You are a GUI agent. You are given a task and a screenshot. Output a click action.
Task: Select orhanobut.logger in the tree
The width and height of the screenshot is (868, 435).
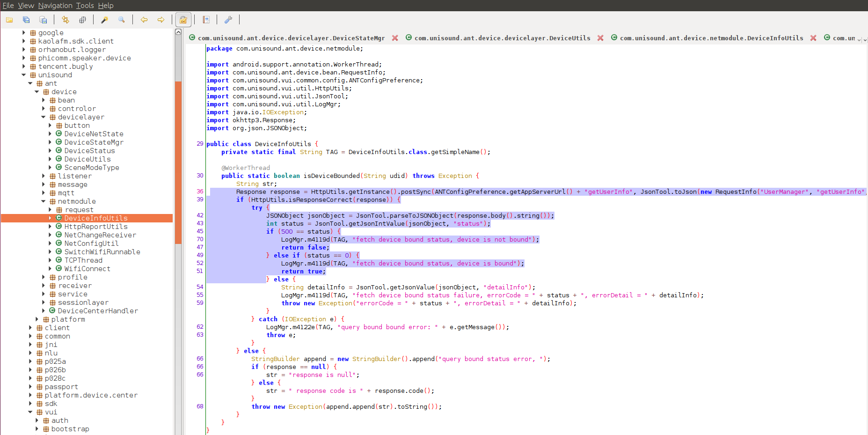click(x=72, y=50)
